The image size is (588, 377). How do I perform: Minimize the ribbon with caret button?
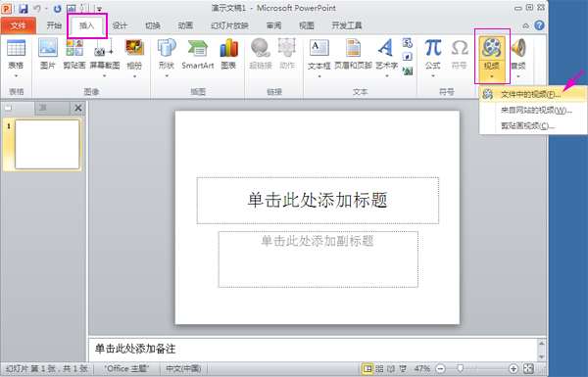525,25
